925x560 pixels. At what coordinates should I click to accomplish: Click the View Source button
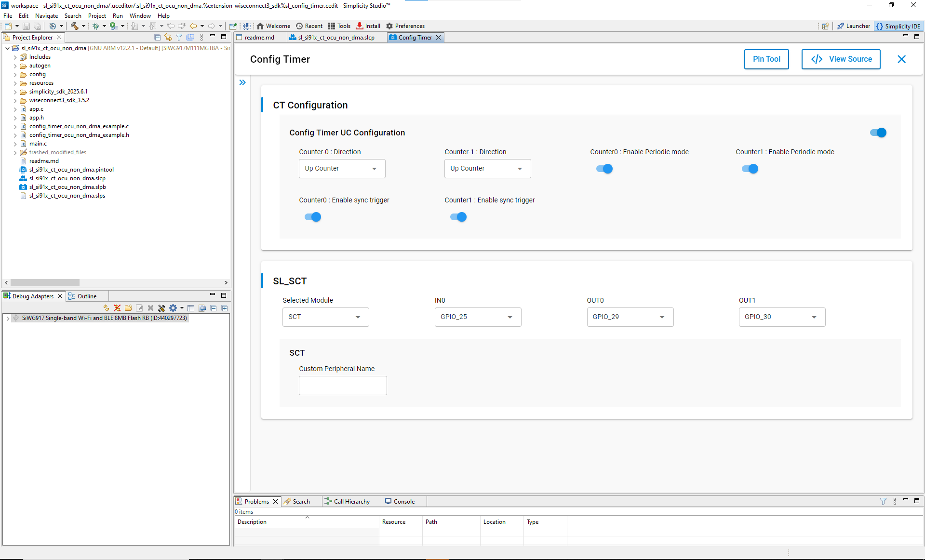[x=841, y=59]
